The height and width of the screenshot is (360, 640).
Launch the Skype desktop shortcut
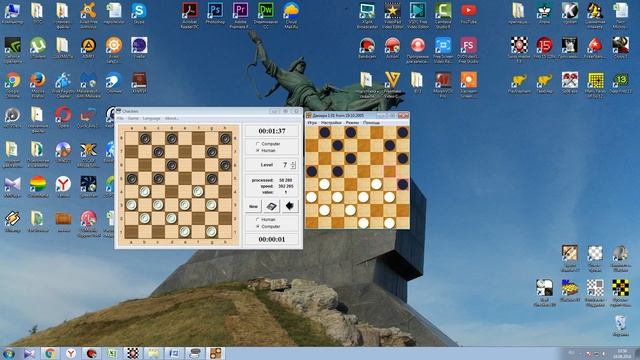point(139,13)
